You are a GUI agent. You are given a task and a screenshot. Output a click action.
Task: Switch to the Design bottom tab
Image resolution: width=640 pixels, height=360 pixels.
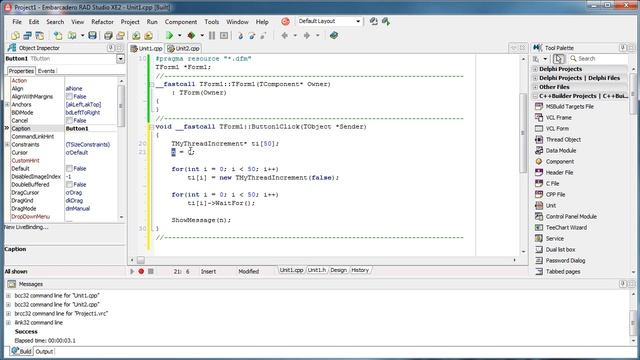click(x=338, y=270)
